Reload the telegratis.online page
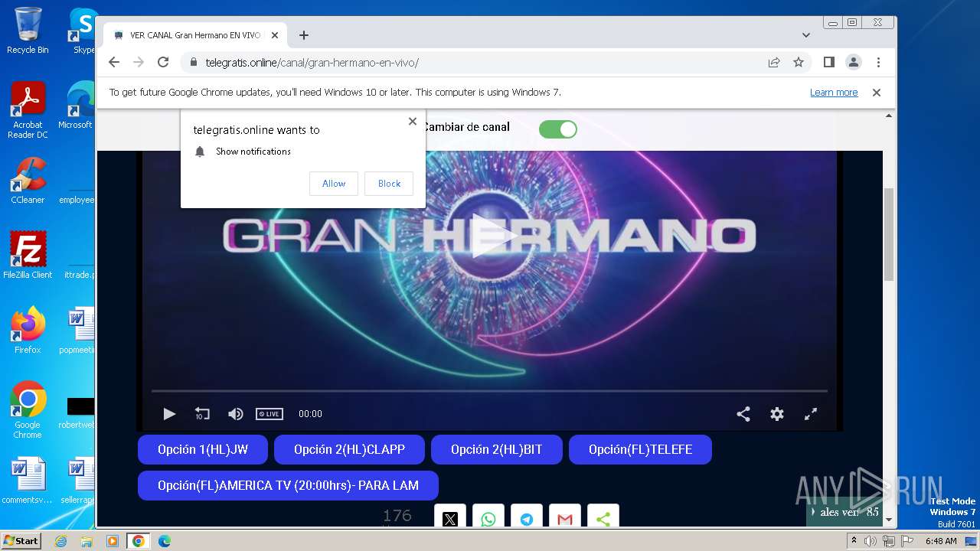The width and height of the screenshot is (980, 551). pyautogui.click(x=163, y=63)
